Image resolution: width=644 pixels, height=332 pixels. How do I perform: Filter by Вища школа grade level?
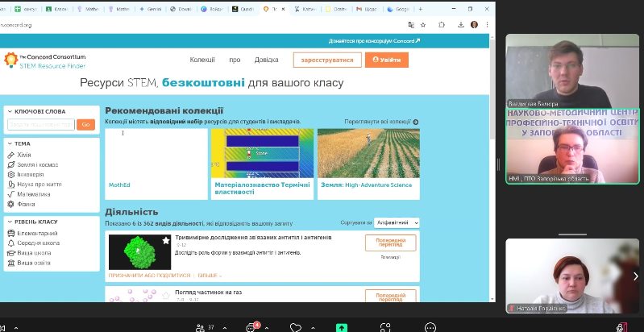point(29,253)
